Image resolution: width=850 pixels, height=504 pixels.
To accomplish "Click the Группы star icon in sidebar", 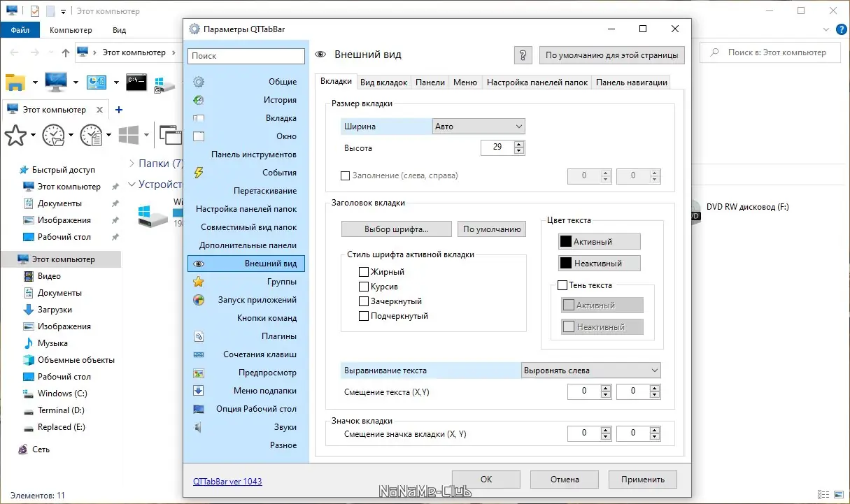I will click(199, 282).
